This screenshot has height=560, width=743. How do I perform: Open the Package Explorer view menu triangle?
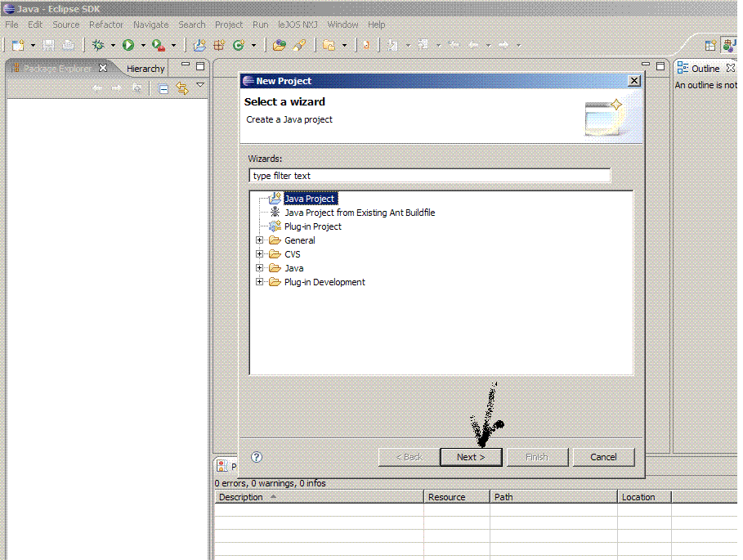click(200, 85)
